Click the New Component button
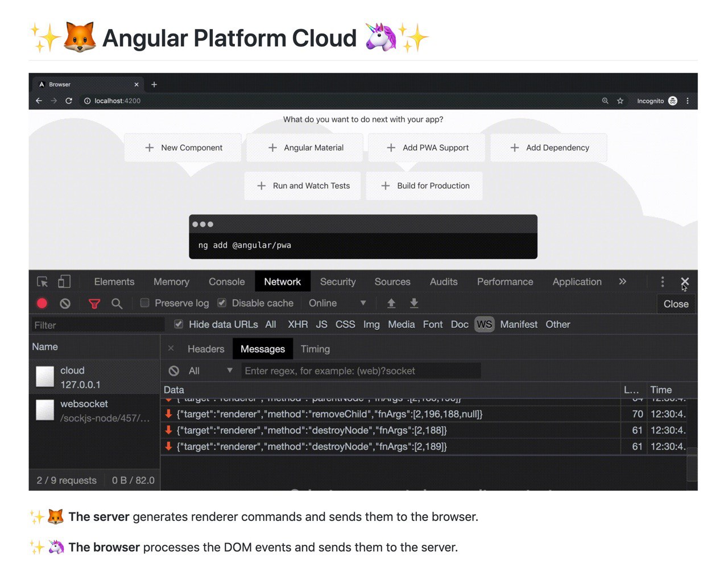Screen dimensions: 728x567 click(183, 148)
